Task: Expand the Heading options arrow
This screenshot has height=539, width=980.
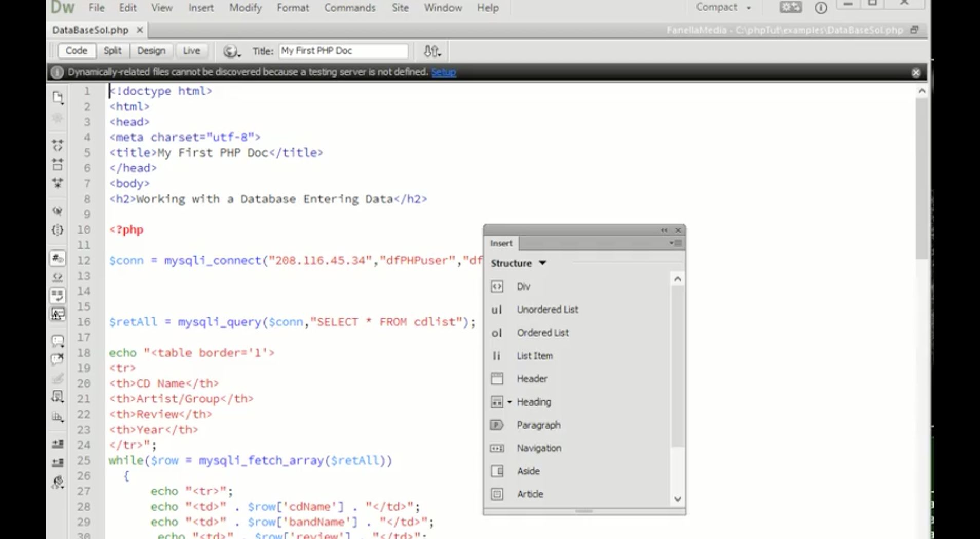Action: point(510,402)
